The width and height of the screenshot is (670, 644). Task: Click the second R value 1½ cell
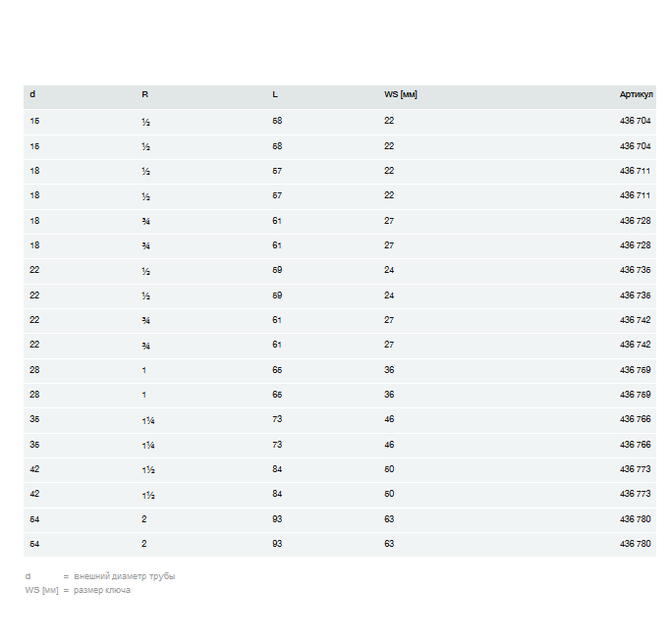point(147,495)
